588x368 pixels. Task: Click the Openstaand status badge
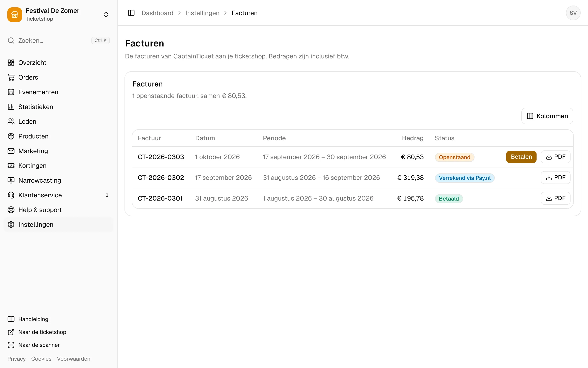[454, 157]
